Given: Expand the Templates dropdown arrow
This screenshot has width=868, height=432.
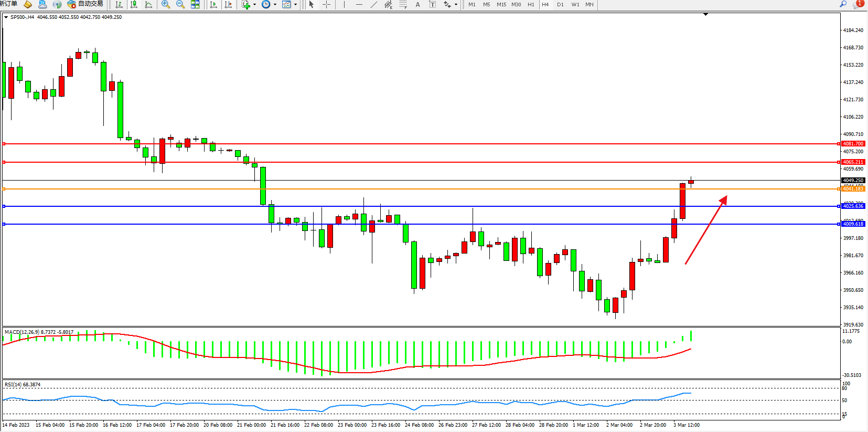Looking at the screenshot, I should 295,5.
